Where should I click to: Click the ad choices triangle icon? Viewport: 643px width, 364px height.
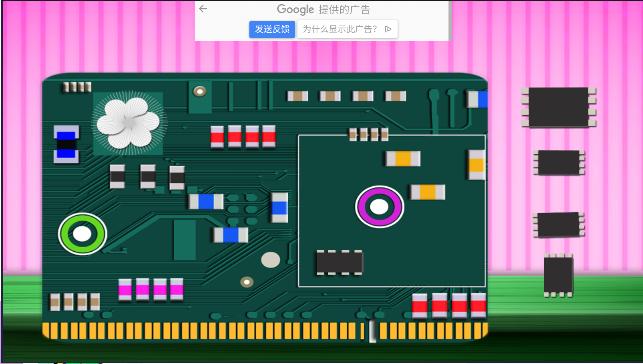click(x=388, y=29)
